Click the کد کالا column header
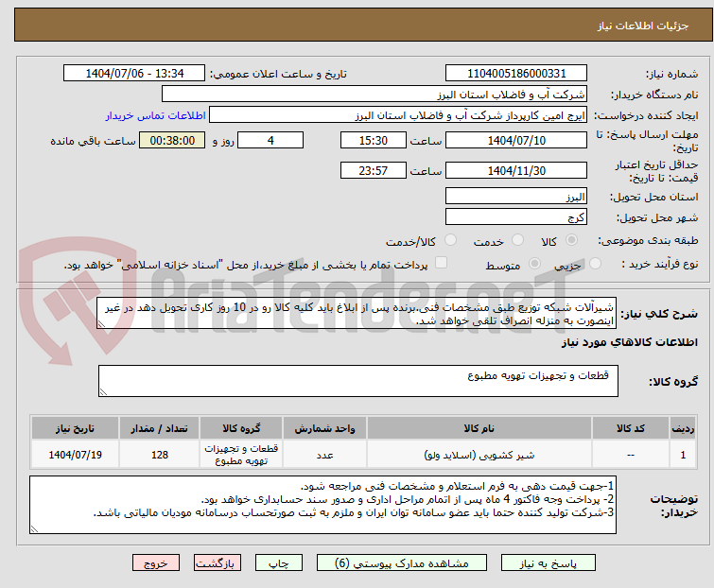The image size is (714, 588). [631, 428]
